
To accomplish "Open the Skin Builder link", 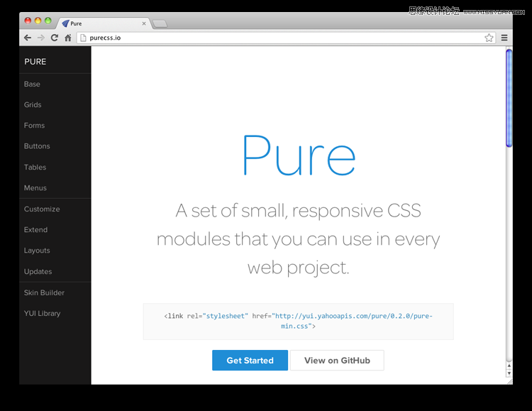I will pos(44,292).
